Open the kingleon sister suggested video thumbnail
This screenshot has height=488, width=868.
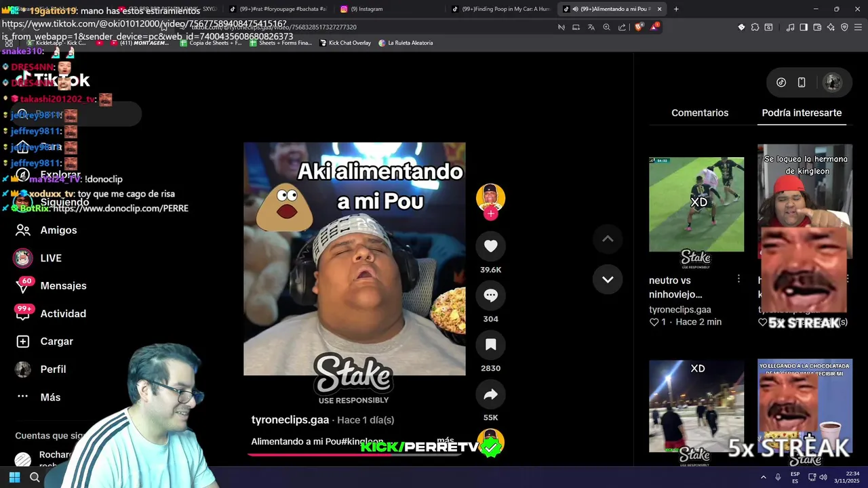pyautogui.click(x=805, y=201)
